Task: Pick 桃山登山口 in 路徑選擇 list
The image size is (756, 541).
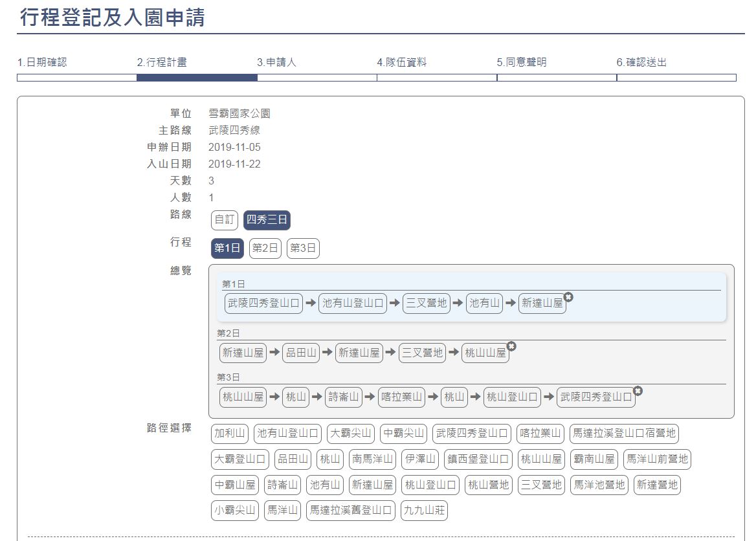Action: 430,485
